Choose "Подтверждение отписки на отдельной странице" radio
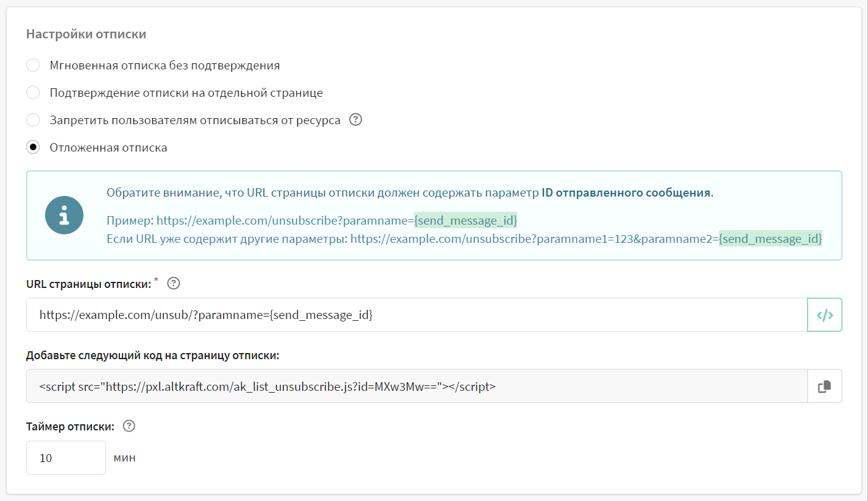Screen dimensions: 868x501 coord(33,93)
